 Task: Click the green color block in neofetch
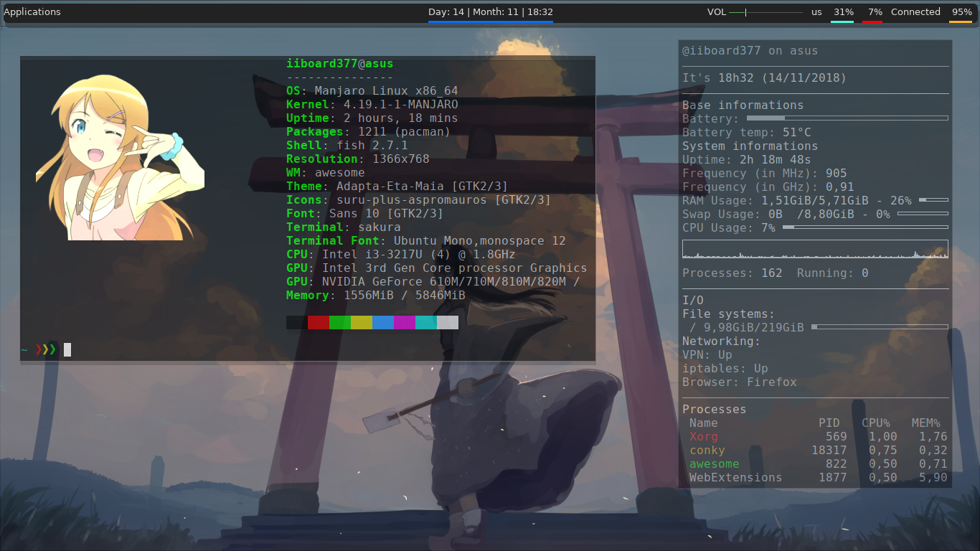(x=340, y=323)
